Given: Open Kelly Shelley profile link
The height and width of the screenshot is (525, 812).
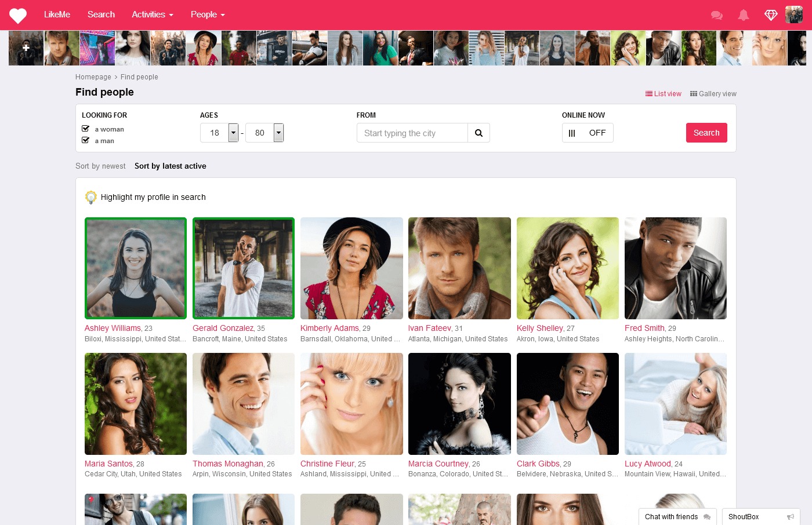Looking at the screenshot, I should [x=540, y=328].
